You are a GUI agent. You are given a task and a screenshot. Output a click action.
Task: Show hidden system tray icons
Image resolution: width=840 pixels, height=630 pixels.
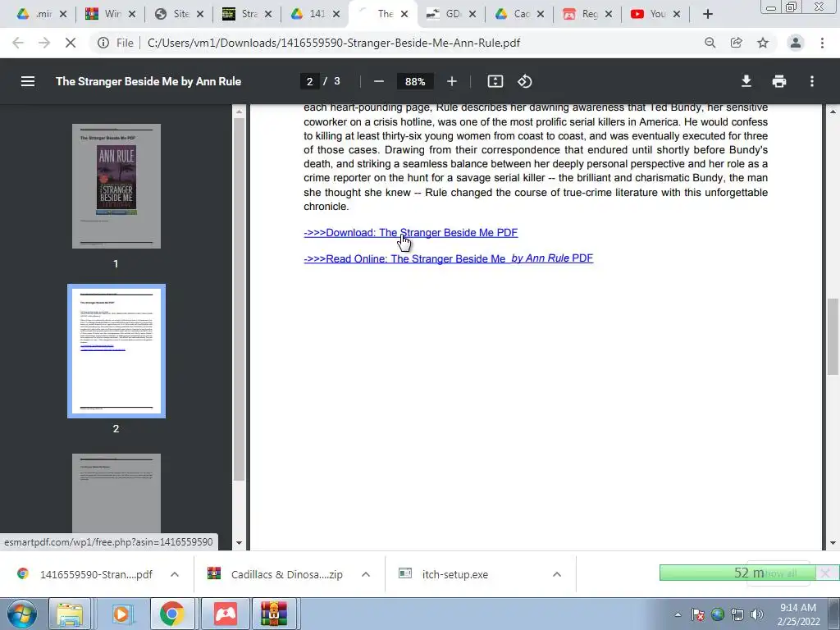click(x=678, y=614)
